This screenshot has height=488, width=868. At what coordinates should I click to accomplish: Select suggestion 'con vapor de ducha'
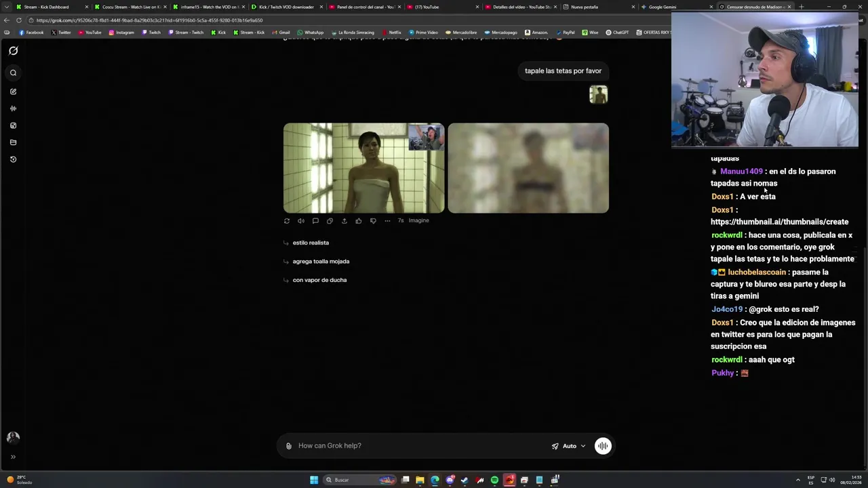click(x=319, y=280)
